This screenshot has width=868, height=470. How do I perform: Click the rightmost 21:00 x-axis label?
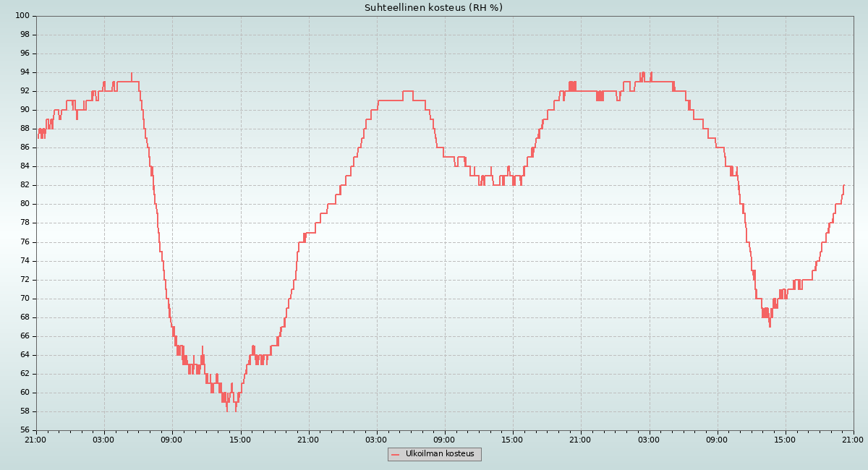(x=853, y=439)
